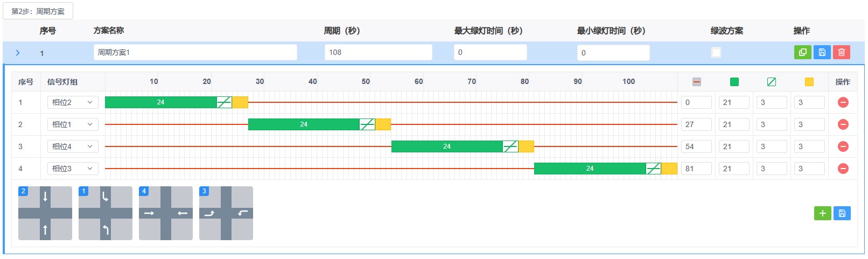
Task: Click the blue save icon in plan row
Action: [x=822, y=52]
